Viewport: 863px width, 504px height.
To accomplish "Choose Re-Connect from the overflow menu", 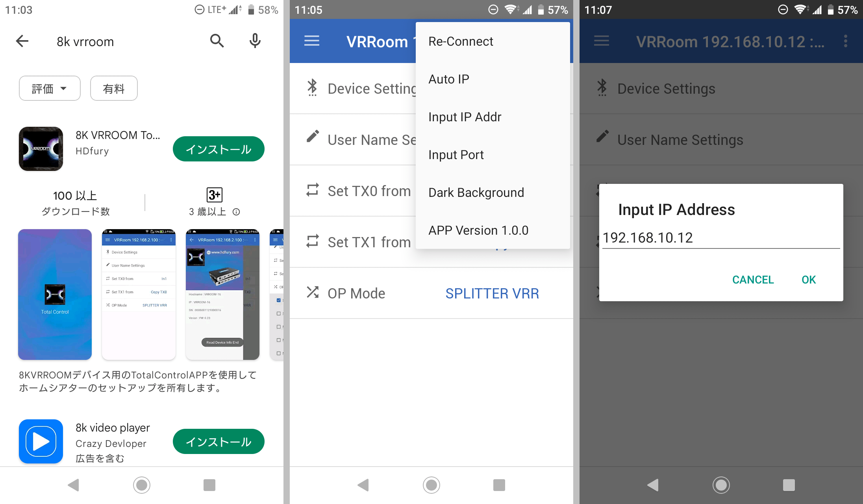I will (x=493, y=41).
